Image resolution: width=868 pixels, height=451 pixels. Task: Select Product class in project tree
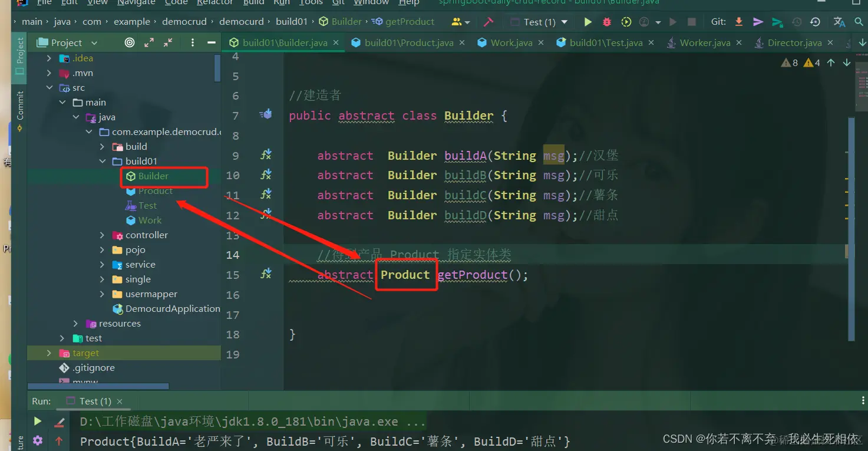coord(156,191)
